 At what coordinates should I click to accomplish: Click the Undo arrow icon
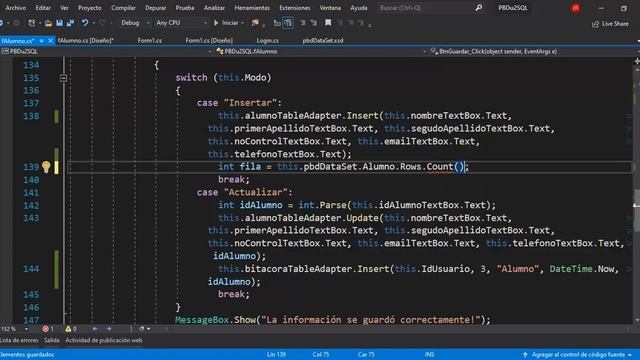click(x=84, y=23)
